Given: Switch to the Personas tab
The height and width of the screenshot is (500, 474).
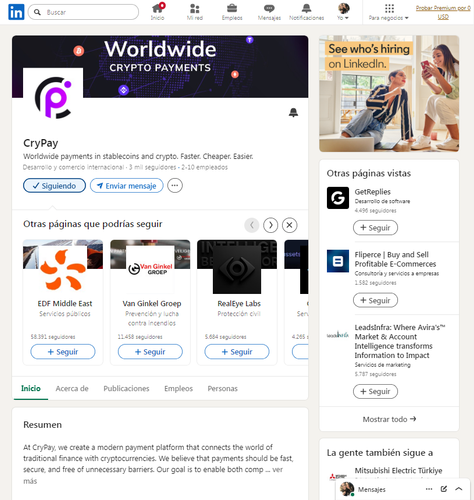Looking at the screenshot, I should [x=223, y=389].
